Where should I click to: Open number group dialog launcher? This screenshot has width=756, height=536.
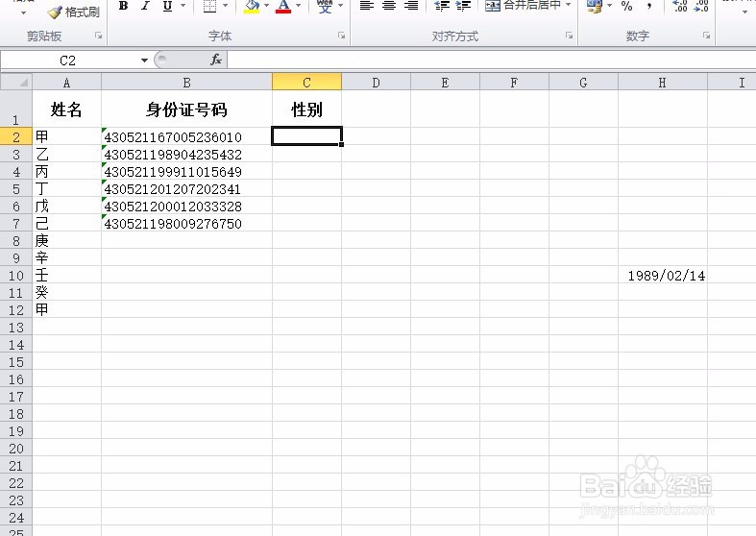pyautogui.click(x=706, y=36)
